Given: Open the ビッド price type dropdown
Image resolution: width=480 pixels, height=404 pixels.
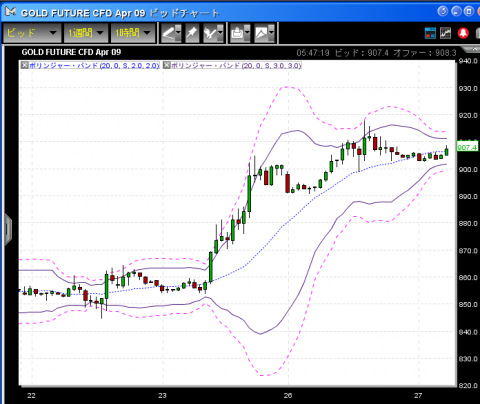Looking at the screenshot, I should click(32, 33).
